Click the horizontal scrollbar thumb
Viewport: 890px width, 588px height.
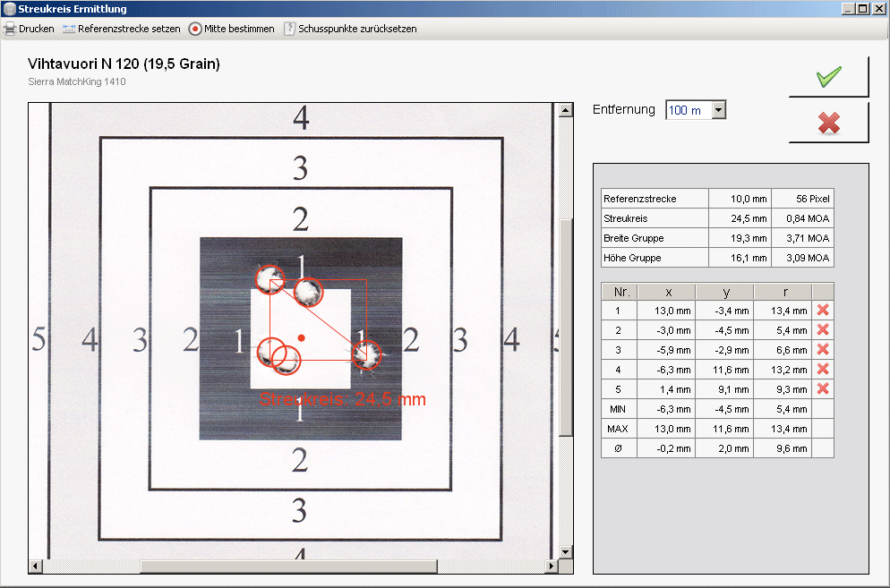[289, 566]
